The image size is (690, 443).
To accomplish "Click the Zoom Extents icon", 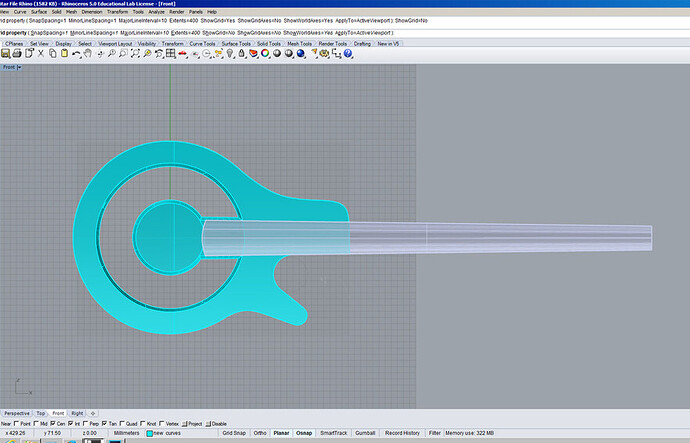I will point(135,53).
